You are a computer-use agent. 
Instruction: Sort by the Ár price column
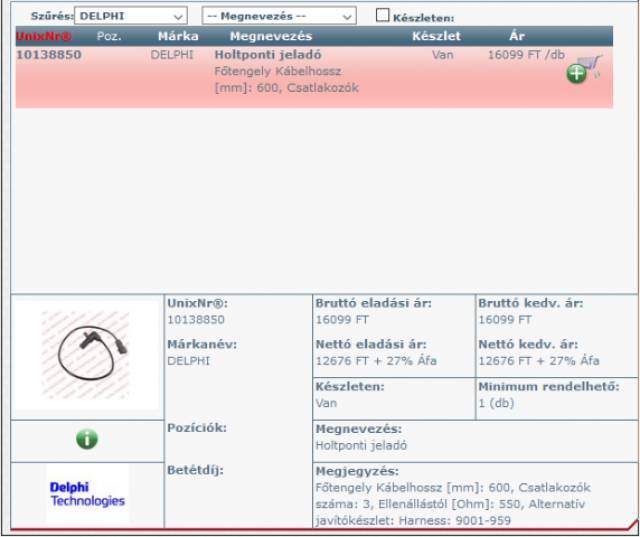click(516, 36)
